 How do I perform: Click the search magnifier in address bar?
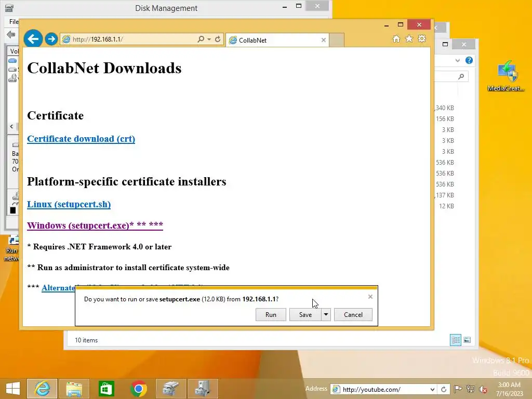(201, 39)
